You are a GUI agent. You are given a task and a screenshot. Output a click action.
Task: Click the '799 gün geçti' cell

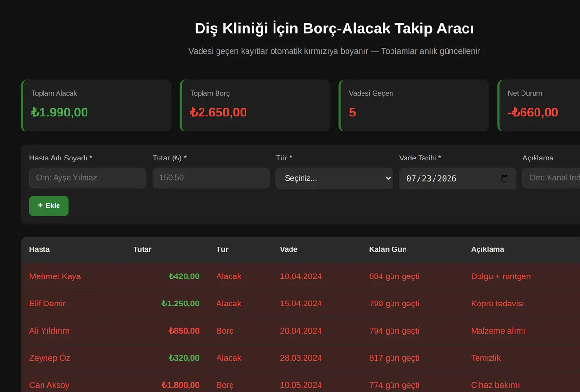(394, 304)
